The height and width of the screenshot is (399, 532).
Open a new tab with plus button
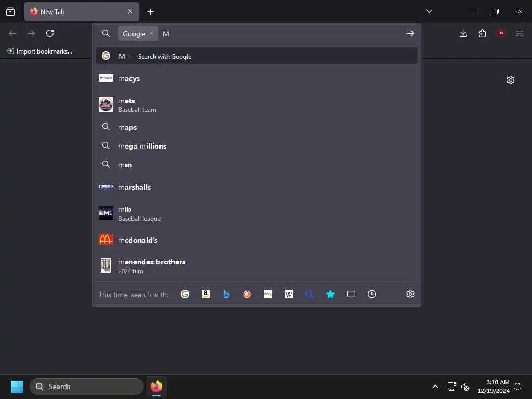pyautogui.click(x=150, y=12)
